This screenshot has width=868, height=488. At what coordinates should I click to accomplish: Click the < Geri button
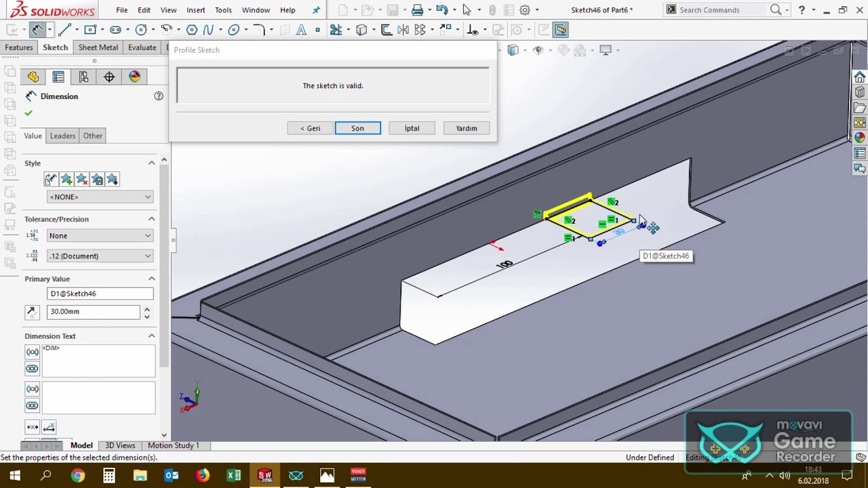pyautogui.click(x=310, y=128)
